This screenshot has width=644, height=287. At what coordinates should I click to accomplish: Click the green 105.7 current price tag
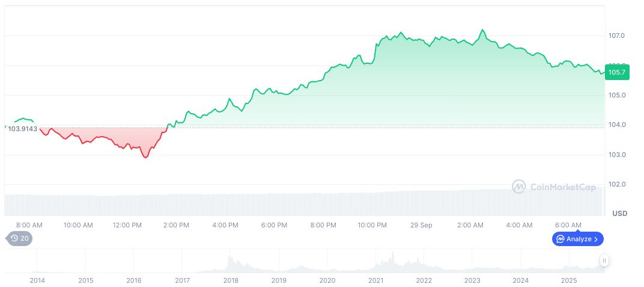(x=617, y=72)
